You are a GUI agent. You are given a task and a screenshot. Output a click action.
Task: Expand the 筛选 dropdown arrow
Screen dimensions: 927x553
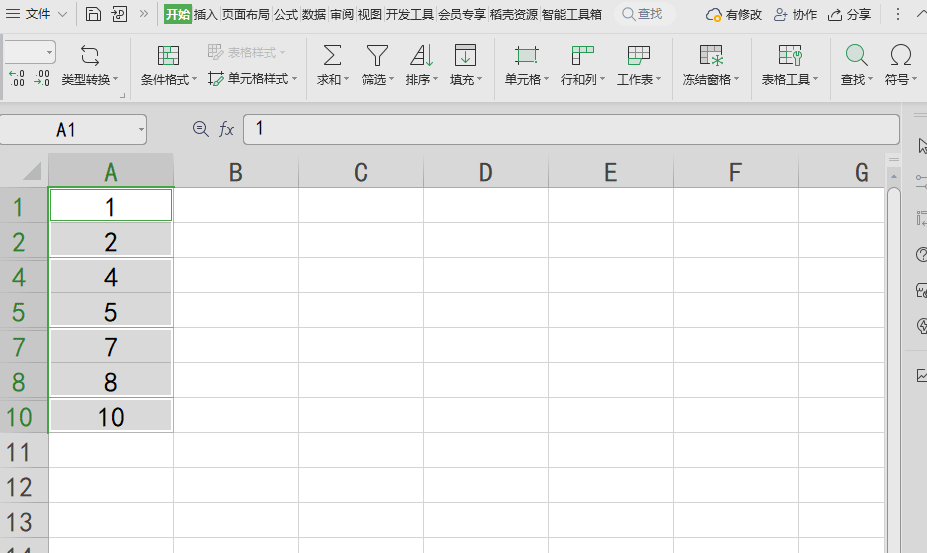point(391,79)
